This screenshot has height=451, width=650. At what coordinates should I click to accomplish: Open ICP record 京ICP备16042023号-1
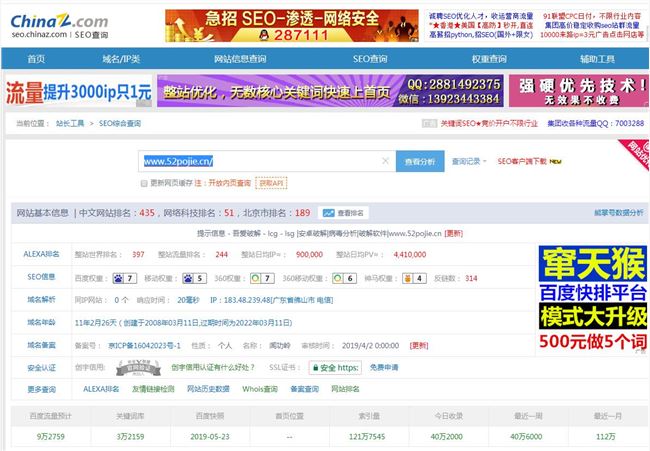[144, 345]
